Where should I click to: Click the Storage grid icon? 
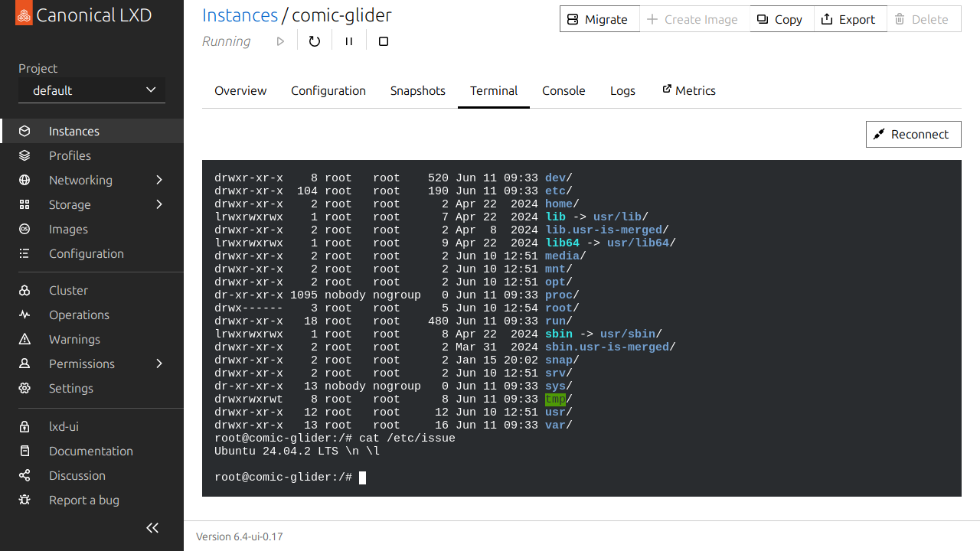[24, 204]
